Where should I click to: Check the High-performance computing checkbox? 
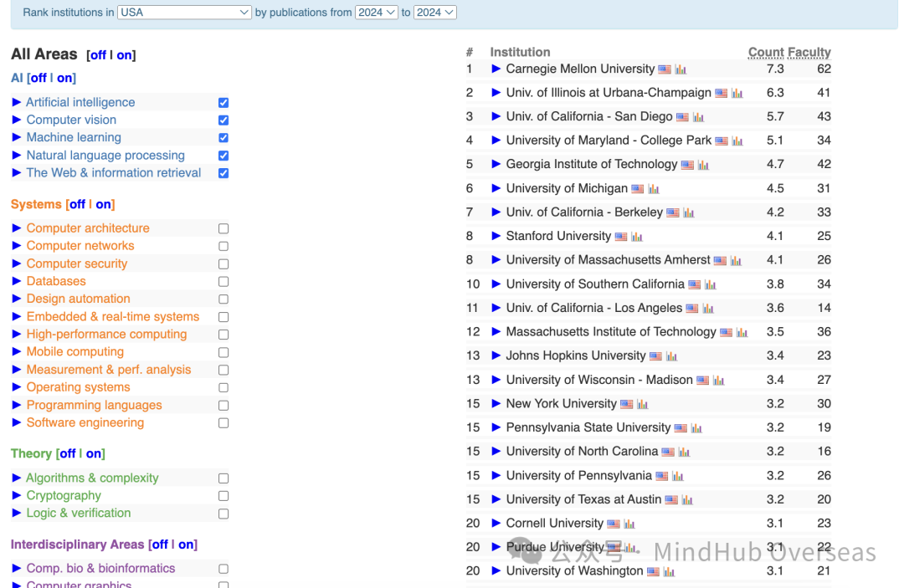(x=223, y=335)
